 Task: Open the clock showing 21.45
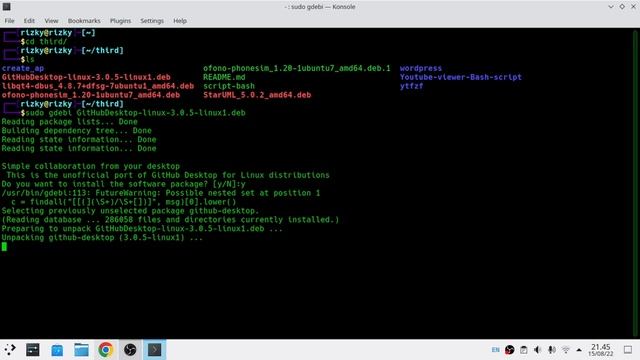click(600, 350)
